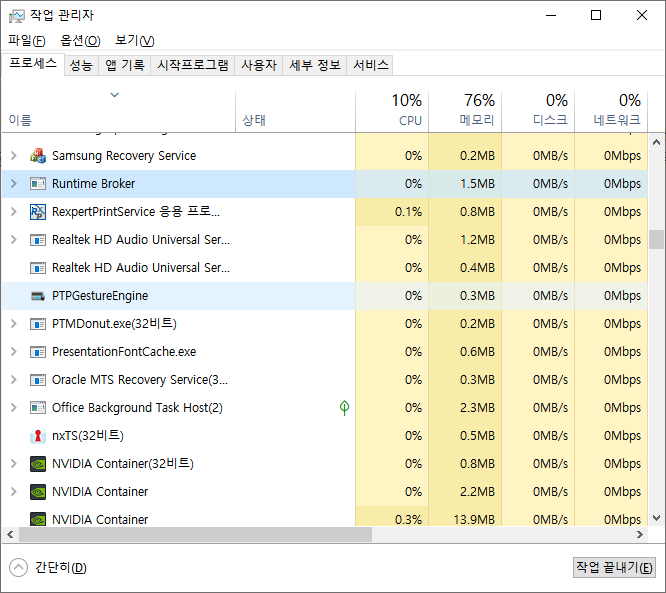
Task: Click the NVIDIA Container(32비트) icon
Action: point(38,464)
